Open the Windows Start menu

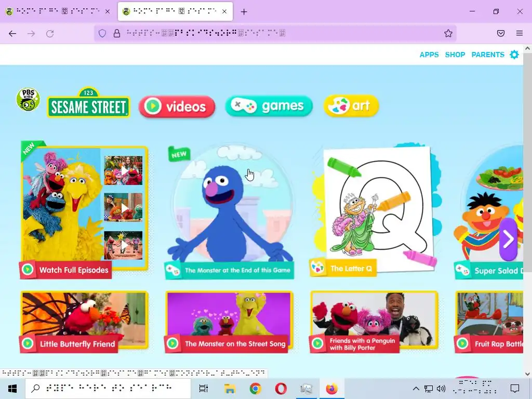[x=12, y=389]
